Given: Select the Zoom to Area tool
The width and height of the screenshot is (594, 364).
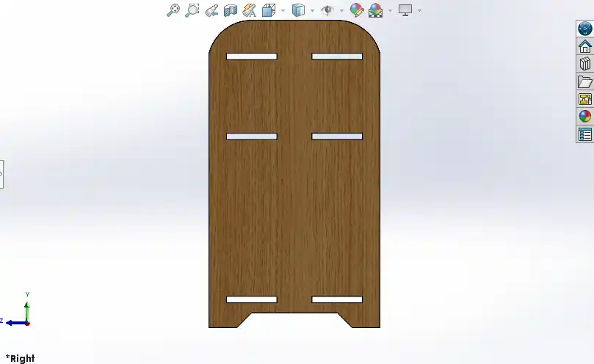Looking at the screenshot, I should pos(192,10).
